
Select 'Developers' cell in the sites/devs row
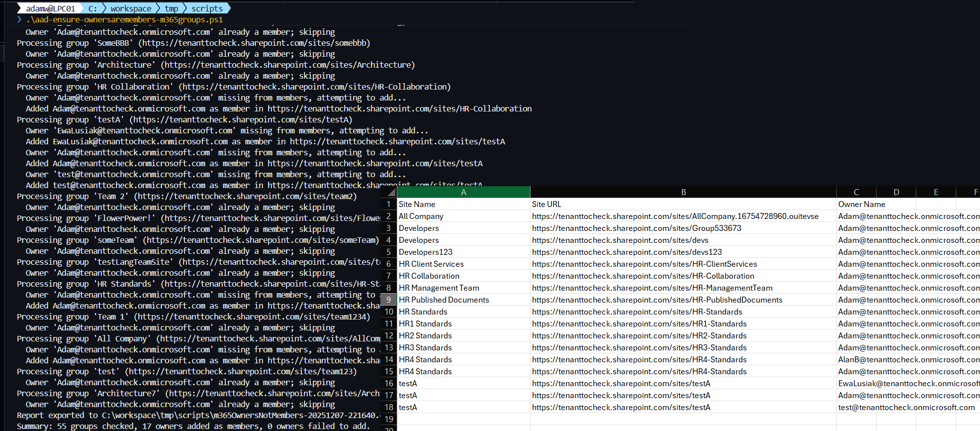click(x=463, y=240)
